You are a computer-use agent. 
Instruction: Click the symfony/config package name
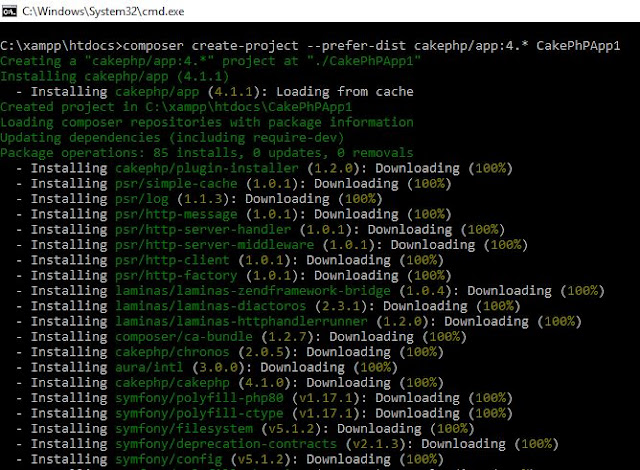169,459
